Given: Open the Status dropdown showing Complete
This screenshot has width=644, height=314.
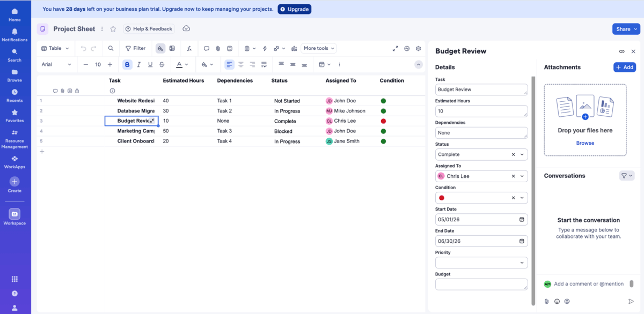Looking at the screenshot, I should pos(481,154).
